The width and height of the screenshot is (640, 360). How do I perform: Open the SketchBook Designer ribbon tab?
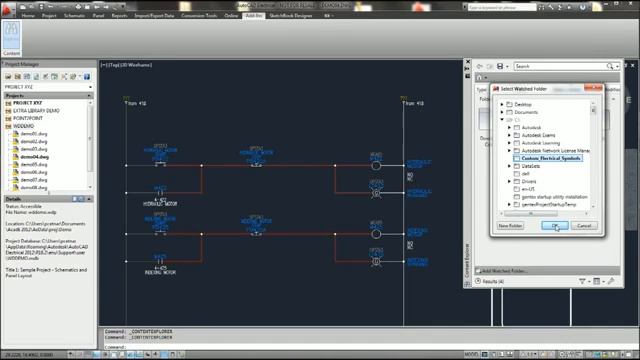(291, 16)
